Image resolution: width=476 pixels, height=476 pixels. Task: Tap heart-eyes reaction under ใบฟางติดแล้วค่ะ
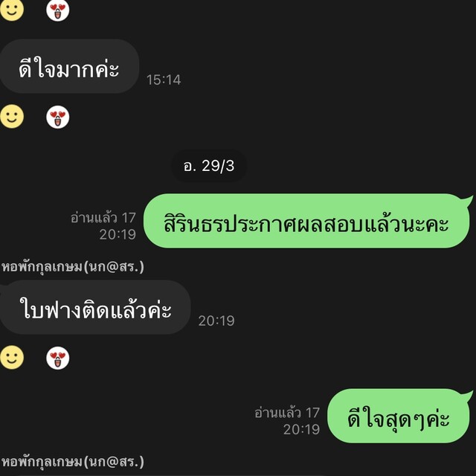[x=58, y=358]
